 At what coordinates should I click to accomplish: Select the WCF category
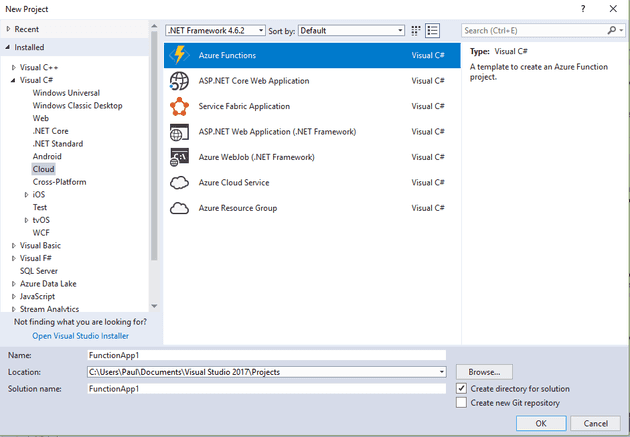[41, 233]
